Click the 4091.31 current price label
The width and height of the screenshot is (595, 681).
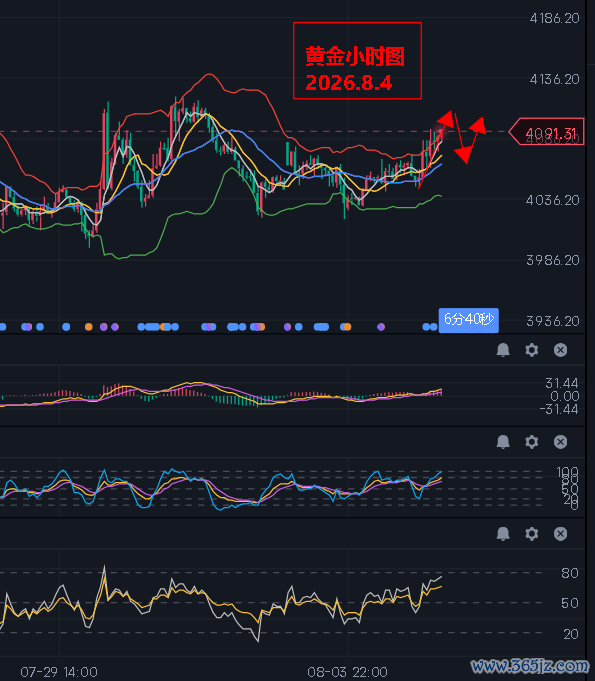546,132
